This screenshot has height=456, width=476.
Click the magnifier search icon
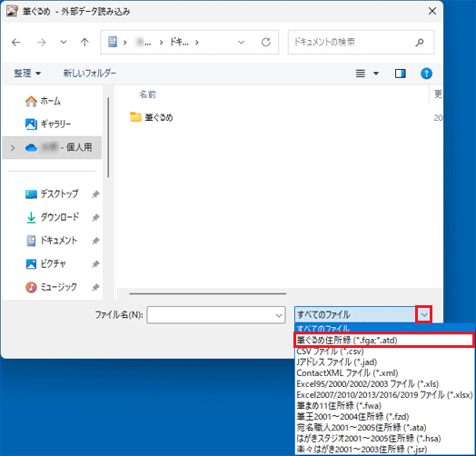click(420, 42)
